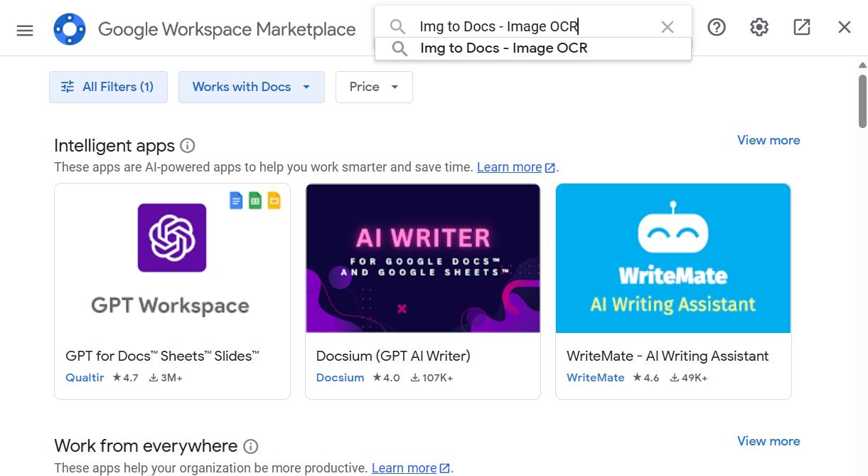Click the Google Workspace Marketplace logo
The height and width of the screenshot is (476, 868).
(x=70, y=28)
